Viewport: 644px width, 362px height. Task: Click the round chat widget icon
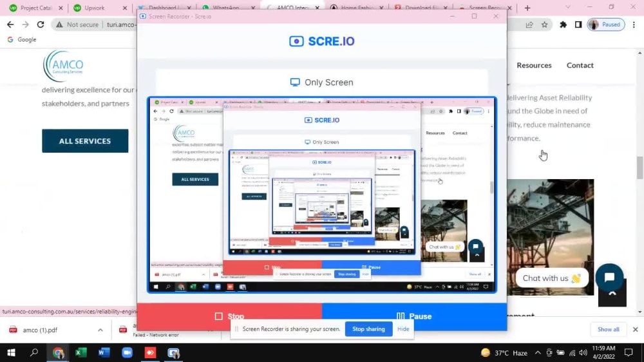coord(609,278)
